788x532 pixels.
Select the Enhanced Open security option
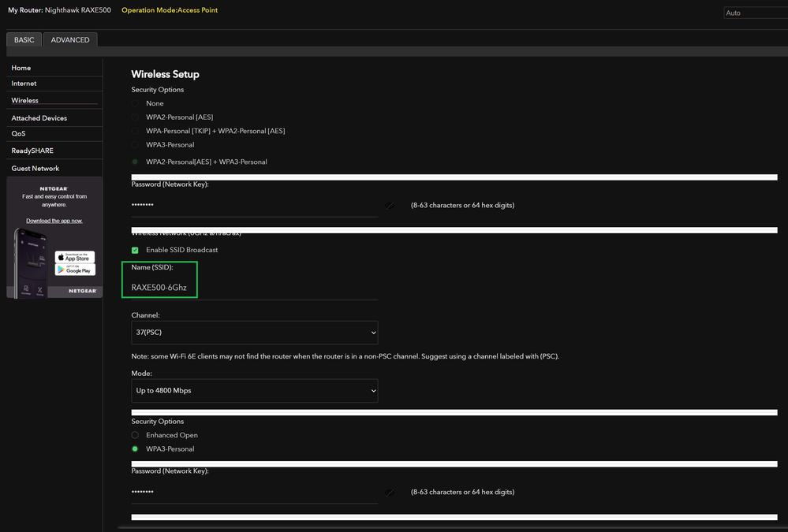135,434
